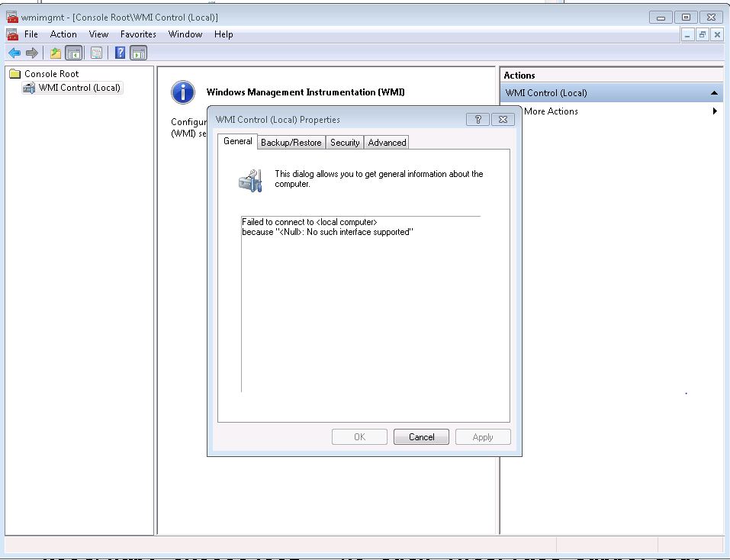Toggle Show/Hide Action Pane icon
This screenshot has height=560, width=730.
tap(138, 53)
